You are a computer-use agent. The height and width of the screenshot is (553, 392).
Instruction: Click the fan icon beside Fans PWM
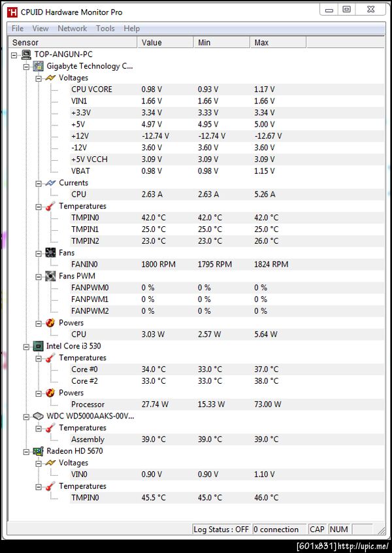tap(50, 276)
